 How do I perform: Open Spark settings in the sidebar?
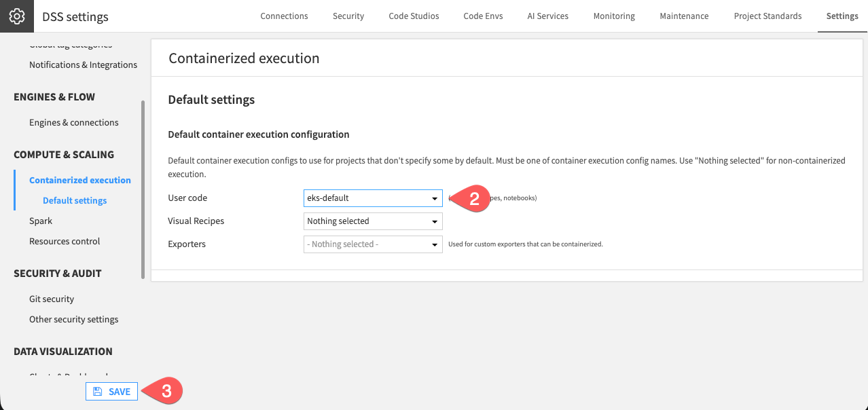(41, 221)
